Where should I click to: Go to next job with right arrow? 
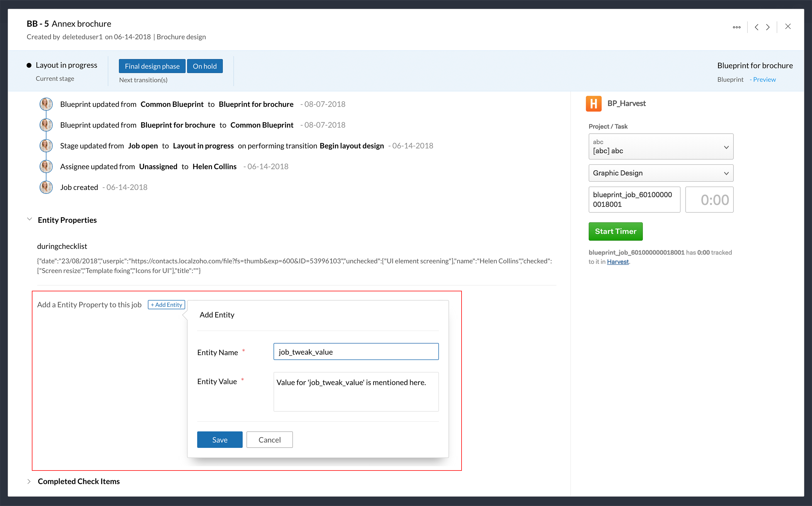[768, 27]
